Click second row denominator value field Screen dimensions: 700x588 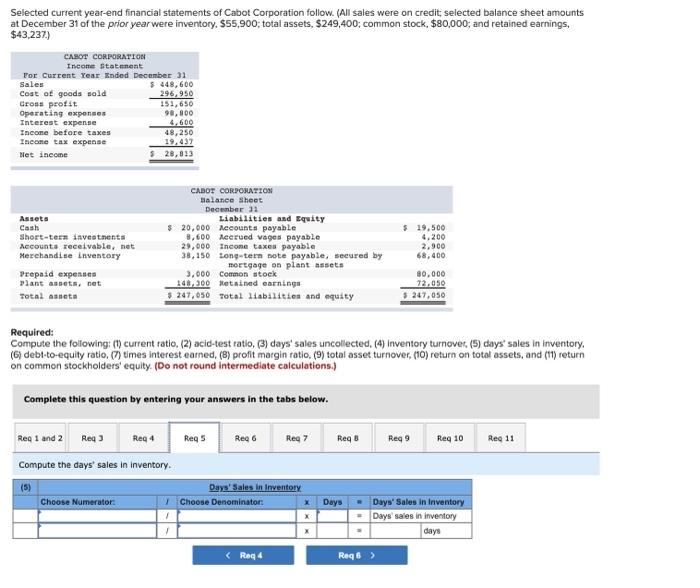click(237, 530)
